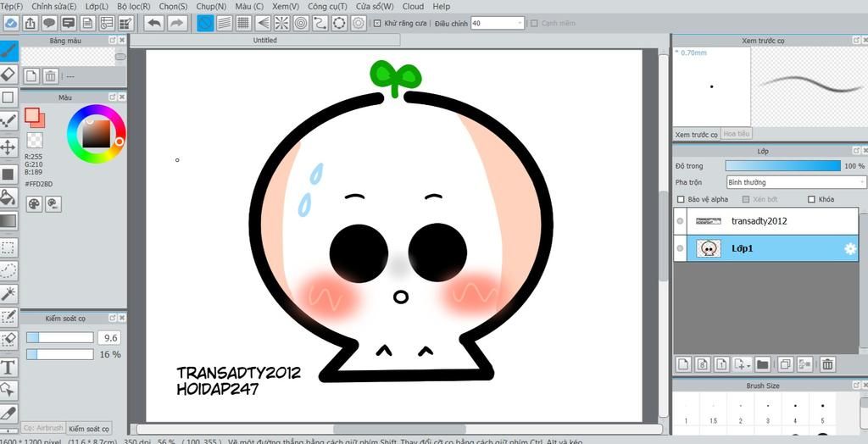
Task: Duplicate the current layer
Action: tap(785, 364)
